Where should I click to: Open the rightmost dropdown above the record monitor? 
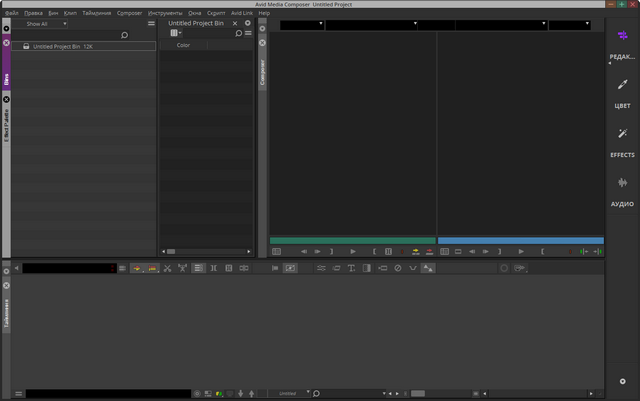(570, 25)
